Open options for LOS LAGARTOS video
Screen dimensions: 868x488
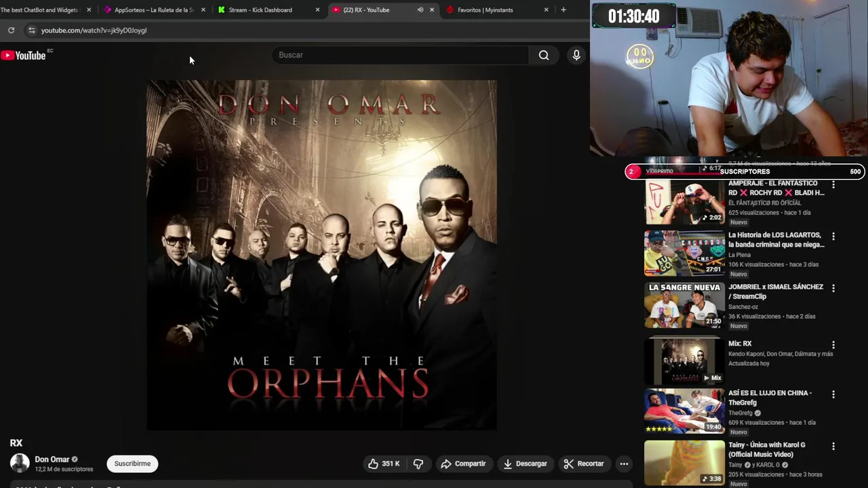833,237
